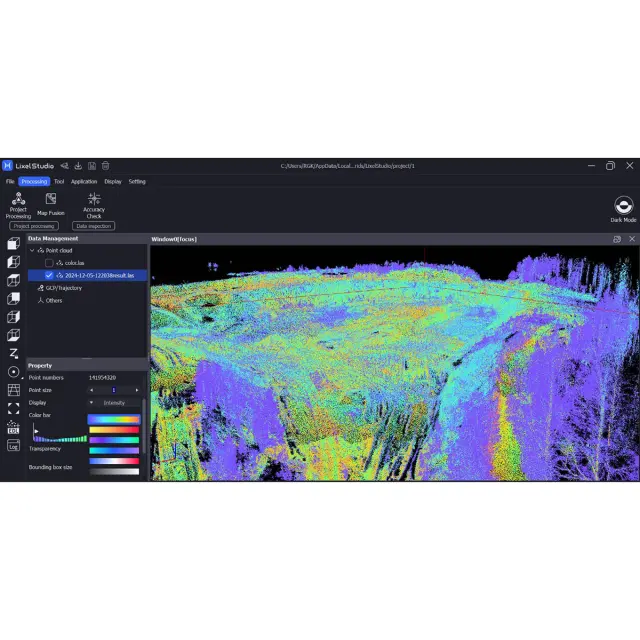
Task: Click the Z-axis icon in left sidebar
Action: tap(13, 353)
